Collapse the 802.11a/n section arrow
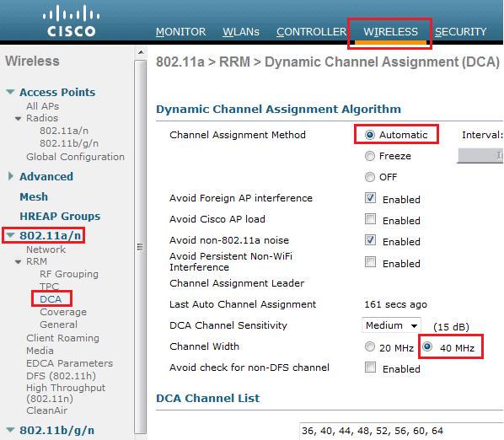The width and height of the screenshot is (504, 440). point(10,235)
